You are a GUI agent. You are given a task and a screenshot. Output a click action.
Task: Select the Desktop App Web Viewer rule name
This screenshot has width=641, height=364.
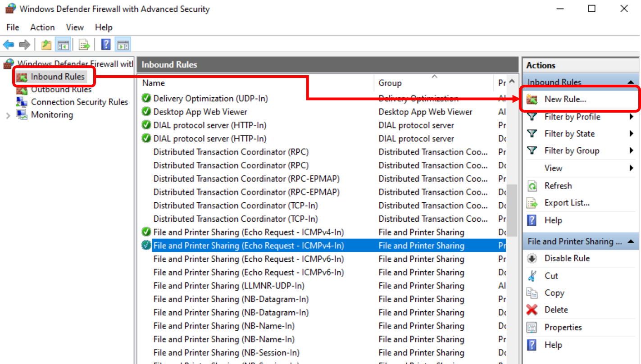(200, 112)
